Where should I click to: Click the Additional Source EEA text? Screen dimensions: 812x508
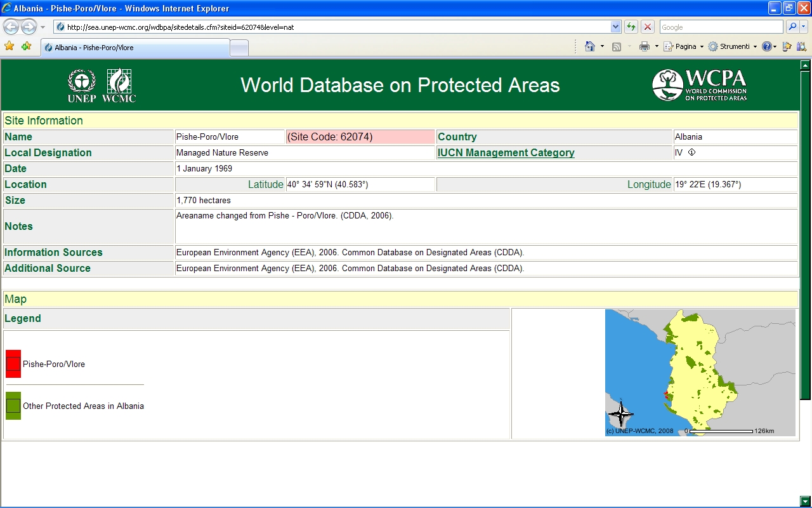click(350, 269)
